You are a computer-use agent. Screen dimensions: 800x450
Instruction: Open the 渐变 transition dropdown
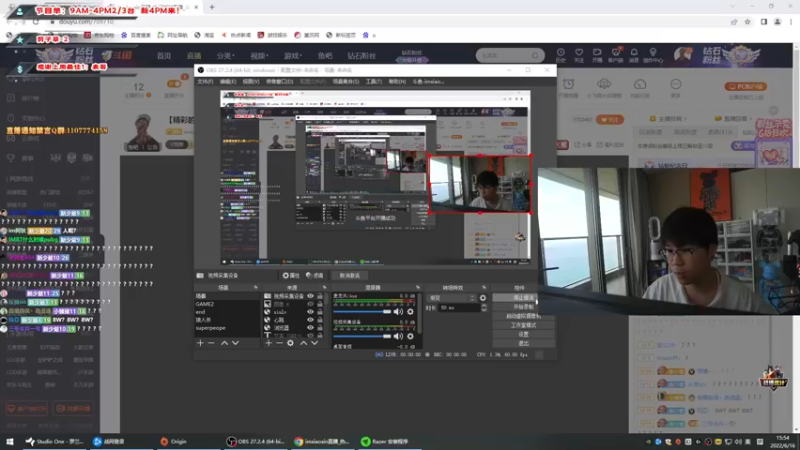[452, 298]
